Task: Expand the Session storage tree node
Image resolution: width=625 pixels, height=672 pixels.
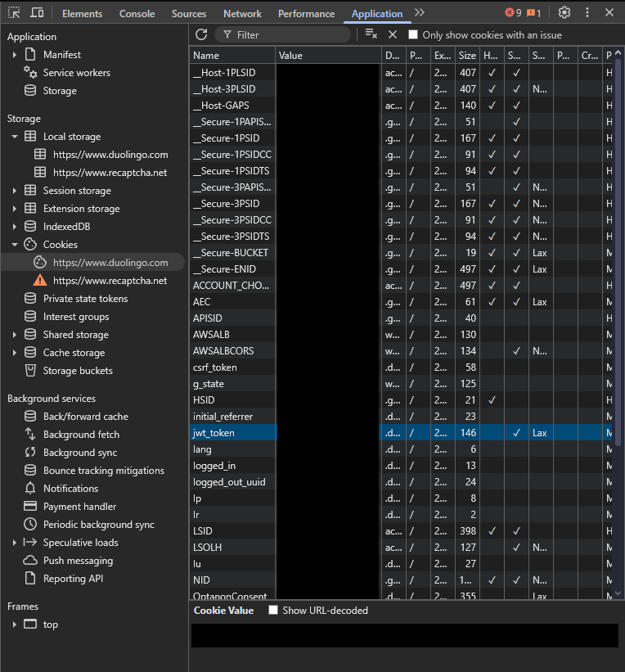Action: (15, 191)
